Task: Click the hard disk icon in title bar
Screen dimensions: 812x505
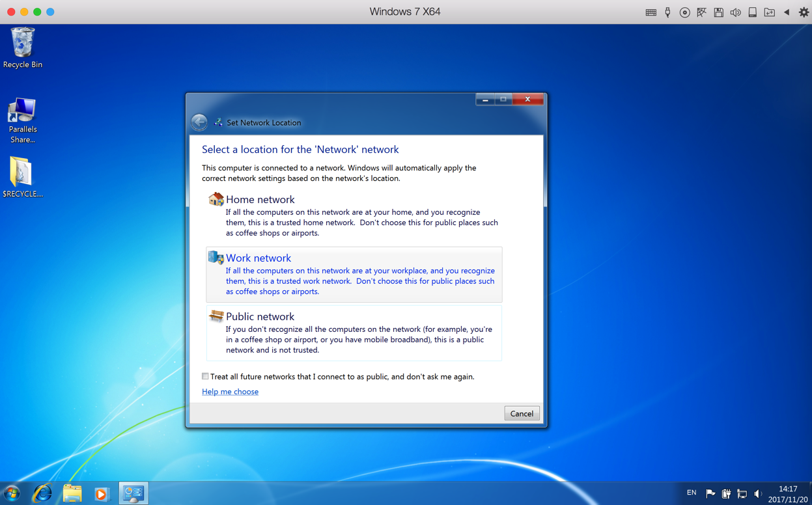Action: (x=752, y=12)
